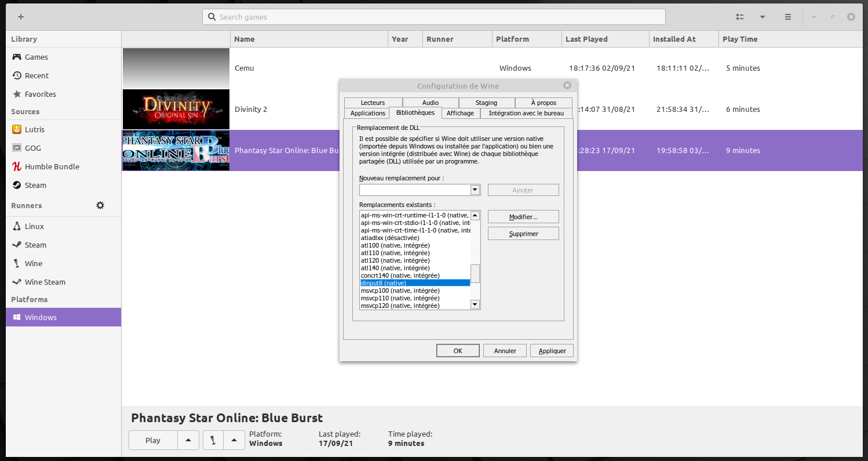The image size is (868, 461).
Task: Switch to the Staging tab
Action: [x=486, y=103]
